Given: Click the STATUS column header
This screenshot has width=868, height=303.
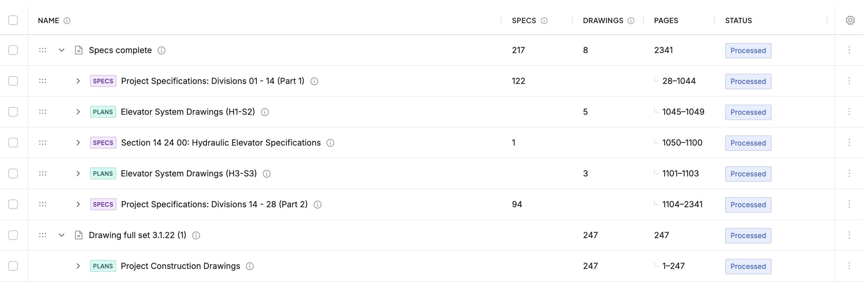Looking at the screenshot, I should pos(738,20).
